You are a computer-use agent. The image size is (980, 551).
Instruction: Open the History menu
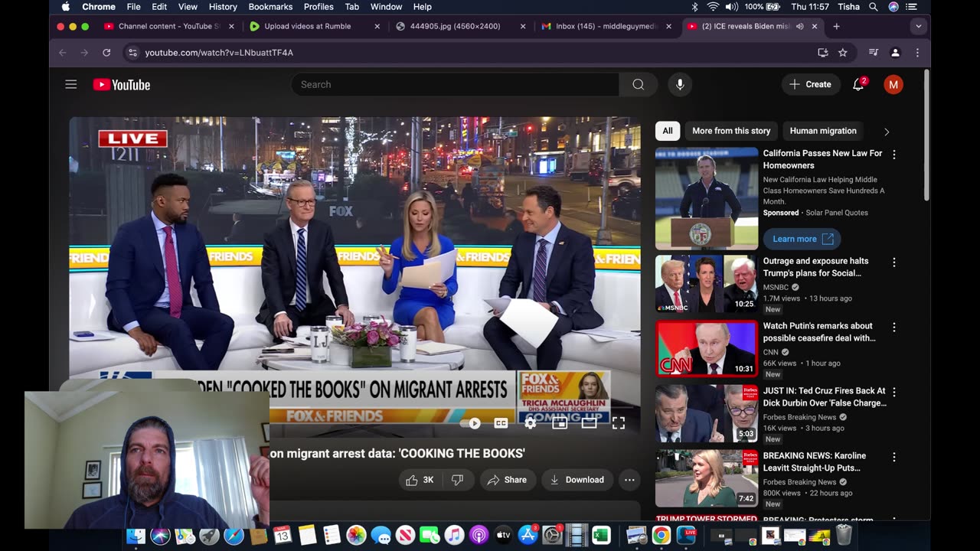pos(223,7)
